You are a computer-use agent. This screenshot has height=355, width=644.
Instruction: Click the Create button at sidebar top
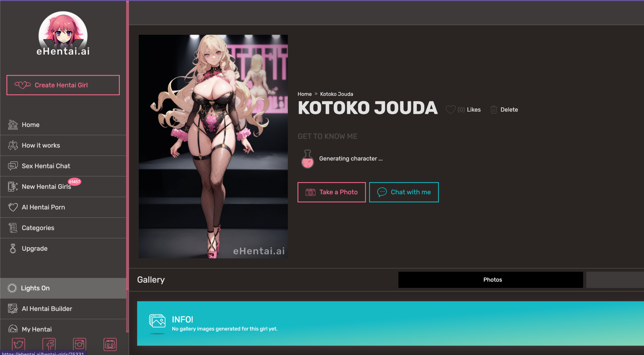(x=63, y=85)
